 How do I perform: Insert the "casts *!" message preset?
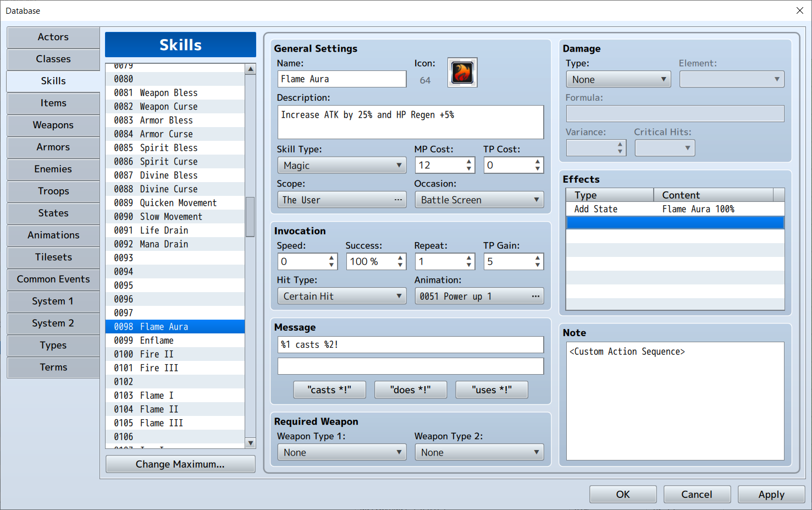click(329, 390)
